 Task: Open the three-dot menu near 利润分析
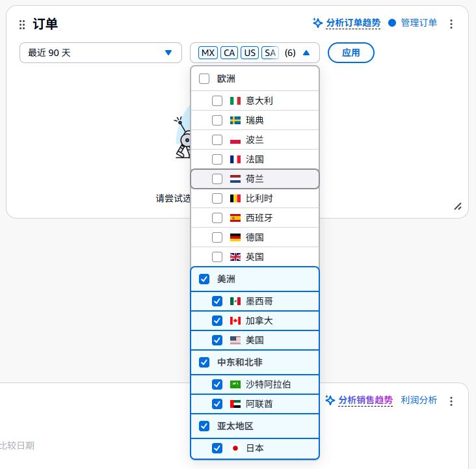451,401
